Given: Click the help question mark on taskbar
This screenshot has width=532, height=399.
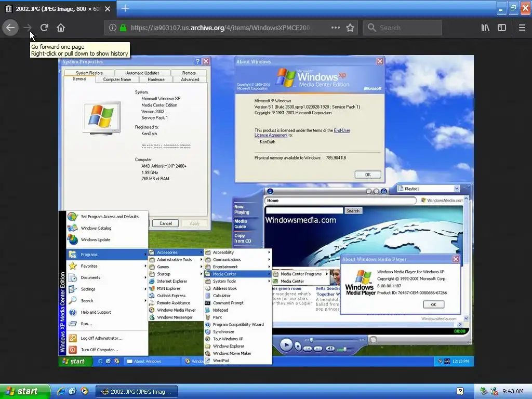Looking at the screenshot, I should click(x=460, y=391).
